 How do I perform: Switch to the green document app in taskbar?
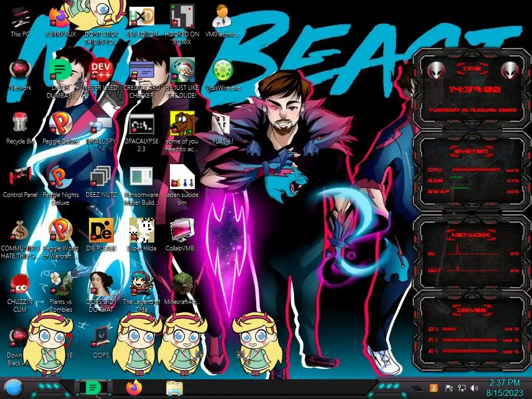(93, 388)
